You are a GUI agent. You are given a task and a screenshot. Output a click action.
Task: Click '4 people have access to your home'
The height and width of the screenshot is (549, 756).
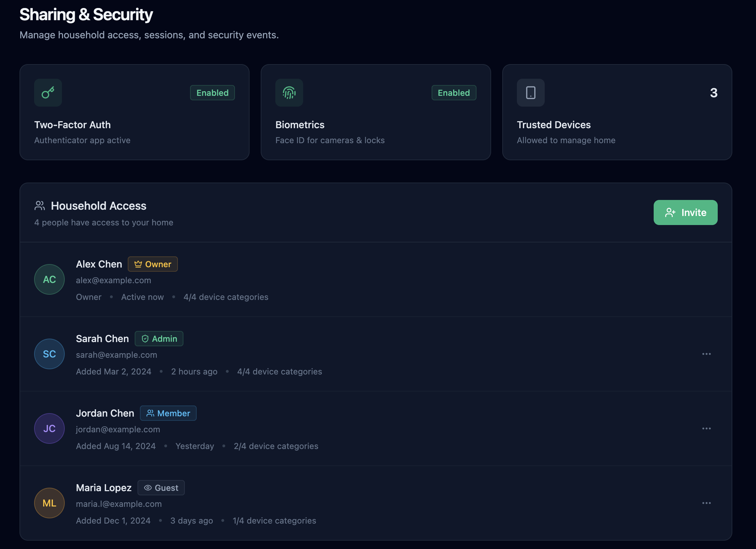(x=104, y=223)
